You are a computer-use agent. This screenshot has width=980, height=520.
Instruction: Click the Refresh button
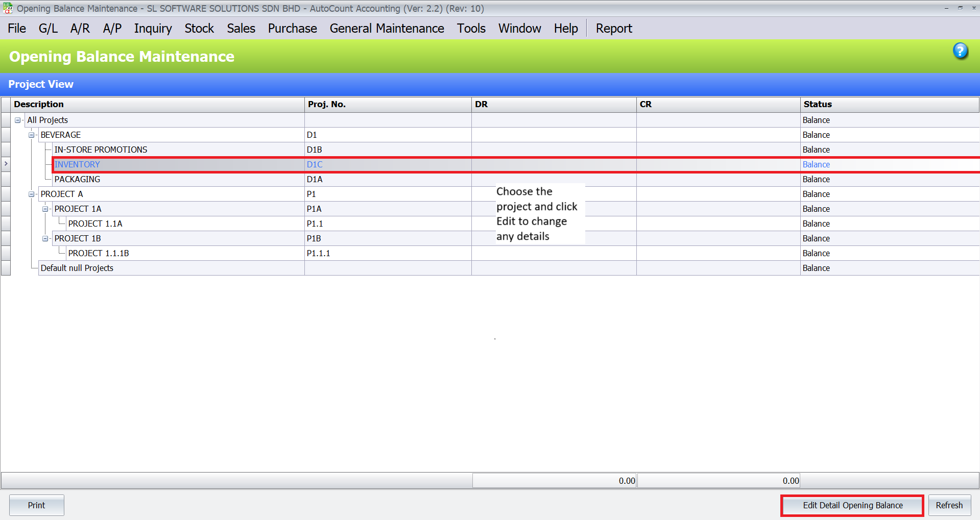tap(949, 505)
